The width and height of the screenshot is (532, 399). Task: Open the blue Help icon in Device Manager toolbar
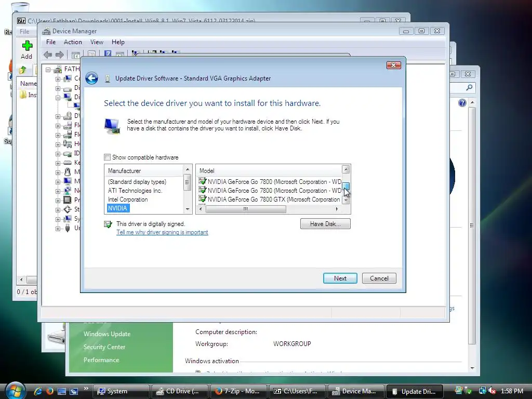108,54
